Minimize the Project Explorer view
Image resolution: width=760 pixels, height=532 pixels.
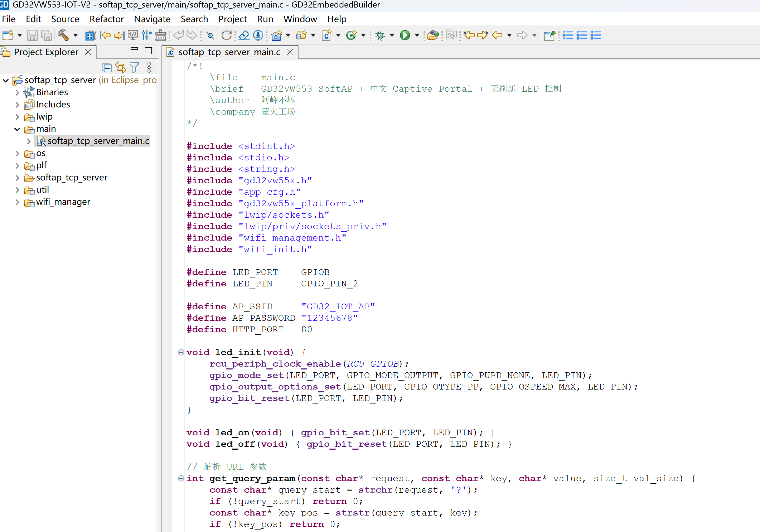click(135, 49)
